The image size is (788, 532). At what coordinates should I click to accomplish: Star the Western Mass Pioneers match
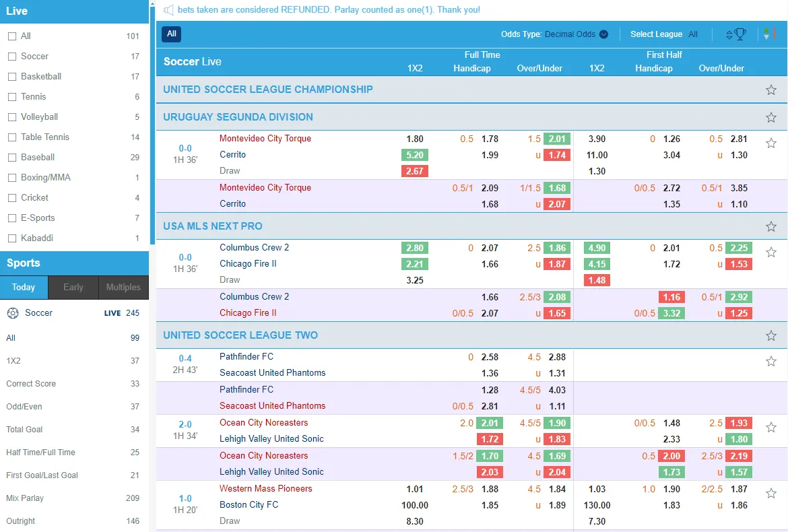click(771, 493)
